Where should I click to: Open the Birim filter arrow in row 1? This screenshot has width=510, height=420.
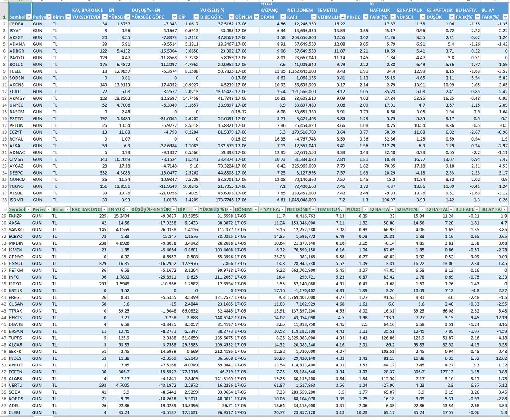[x=68, y=17]
